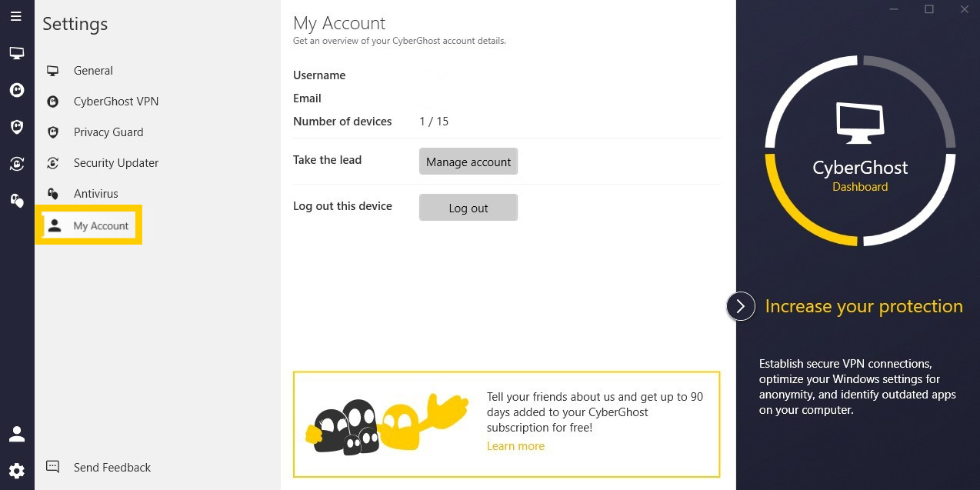980x490 pixels.
Task: Click the Manage account button
Action: coord(468,162)
